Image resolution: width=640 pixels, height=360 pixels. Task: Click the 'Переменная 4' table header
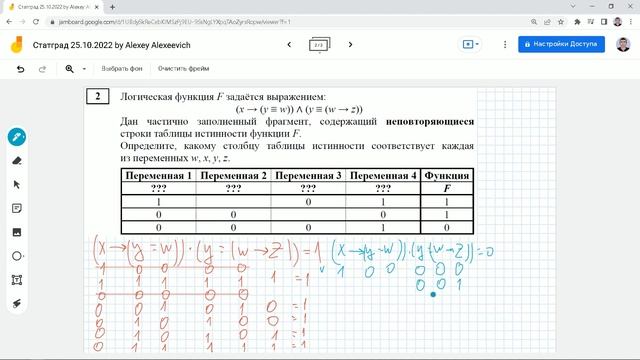click(x=383, y=176)
